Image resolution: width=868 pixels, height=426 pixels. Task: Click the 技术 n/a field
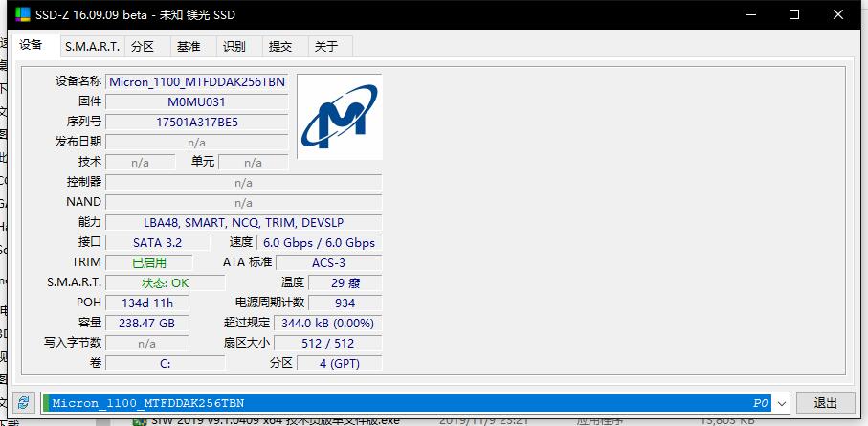coord(141,163)
